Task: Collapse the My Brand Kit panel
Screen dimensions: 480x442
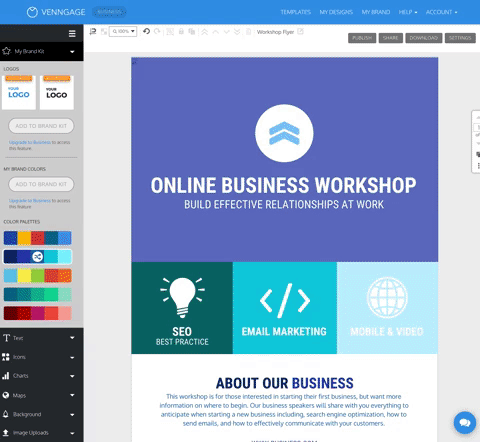Action: click(x=72, y=52)
